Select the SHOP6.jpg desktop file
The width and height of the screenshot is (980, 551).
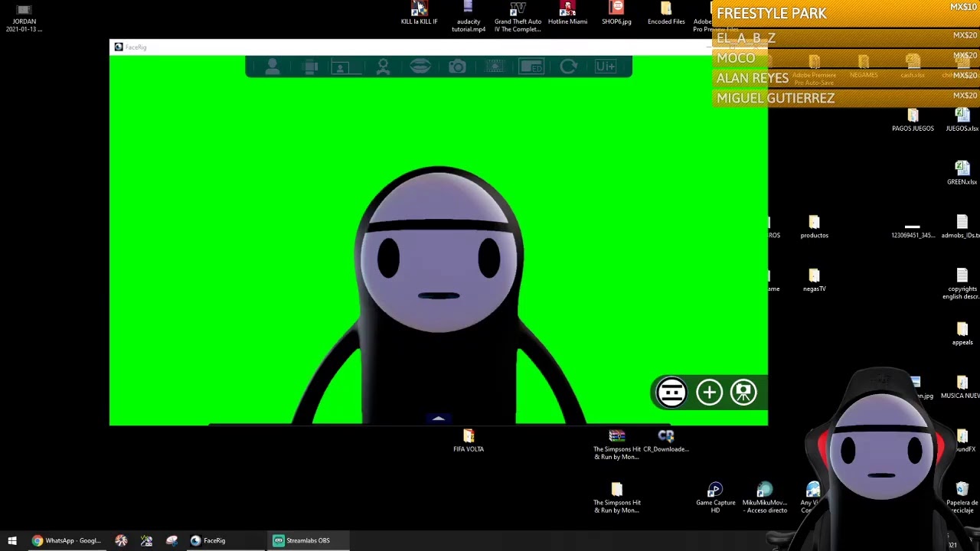616,14
